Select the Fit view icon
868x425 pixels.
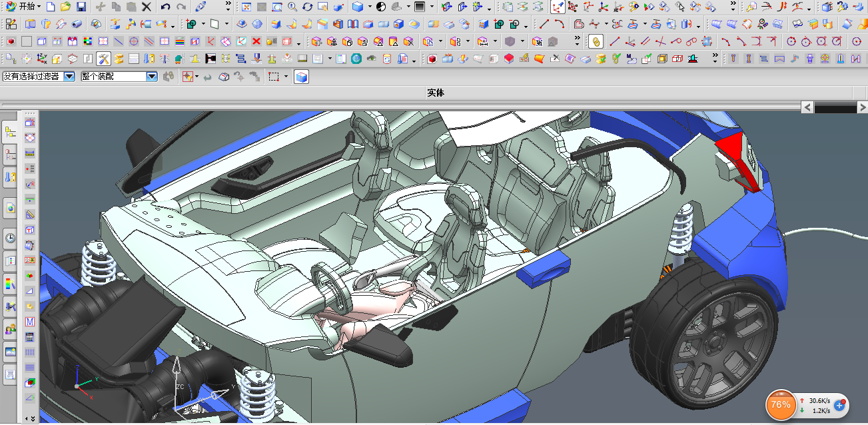(x=246, y=7)
